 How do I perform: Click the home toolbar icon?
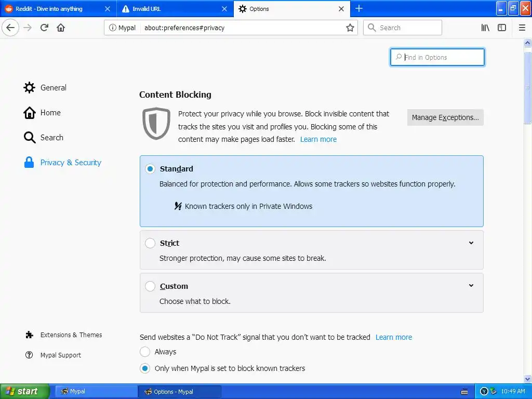61,28
